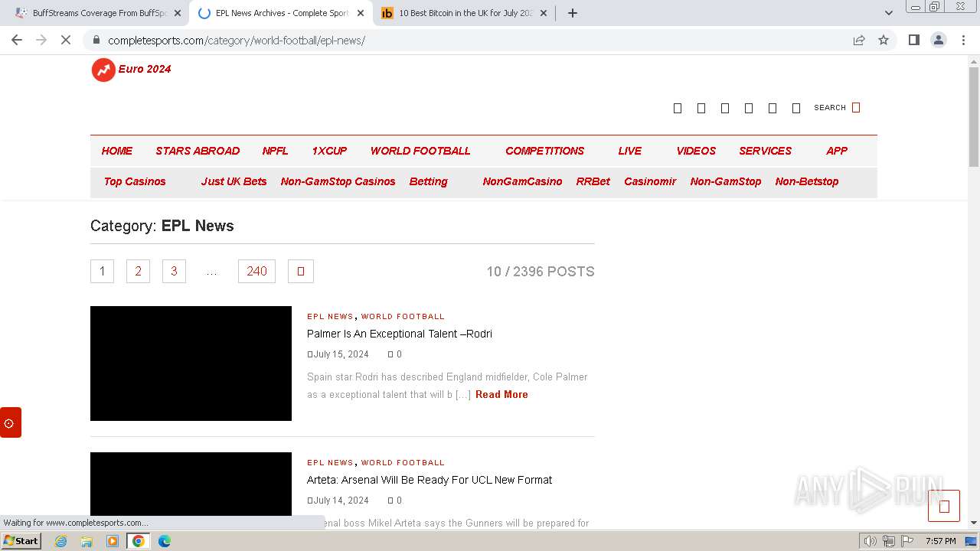Bookmark this page with the star icon

coord(884,40)
